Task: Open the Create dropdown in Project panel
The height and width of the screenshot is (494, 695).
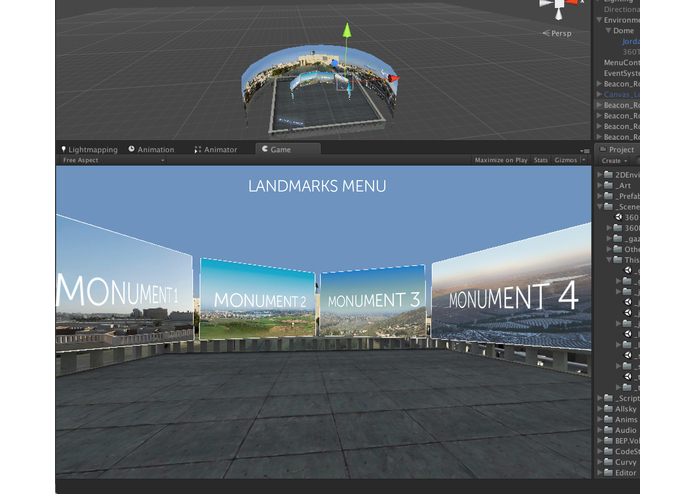Action: tap(614, 160)
